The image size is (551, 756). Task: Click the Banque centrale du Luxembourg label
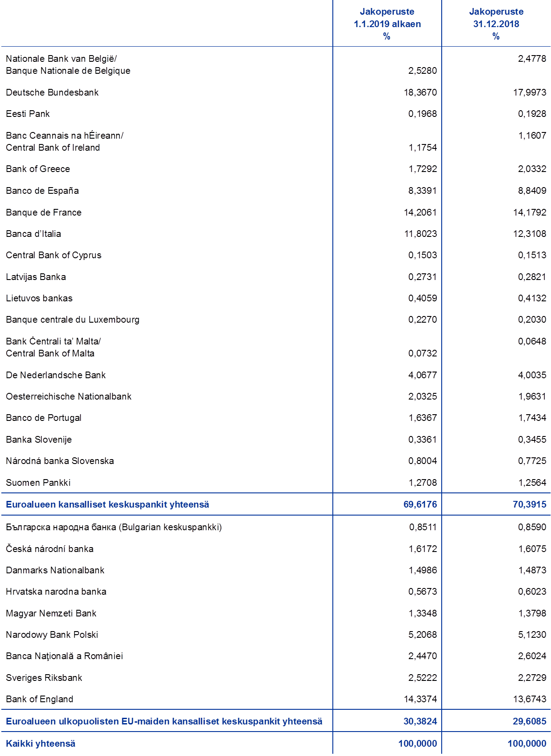72,320
